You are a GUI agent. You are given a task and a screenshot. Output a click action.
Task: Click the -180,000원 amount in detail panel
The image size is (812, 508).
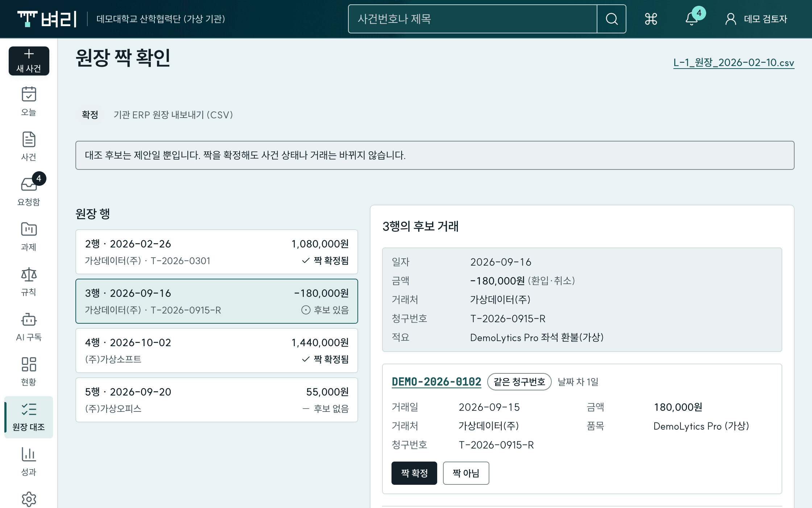497,281
